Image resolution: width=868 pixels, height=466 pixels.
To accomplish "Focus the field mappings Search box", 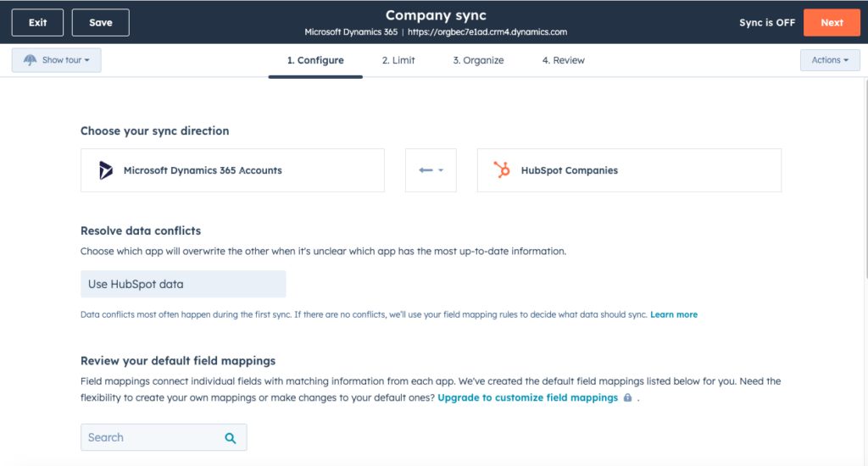I will (153, 438).
